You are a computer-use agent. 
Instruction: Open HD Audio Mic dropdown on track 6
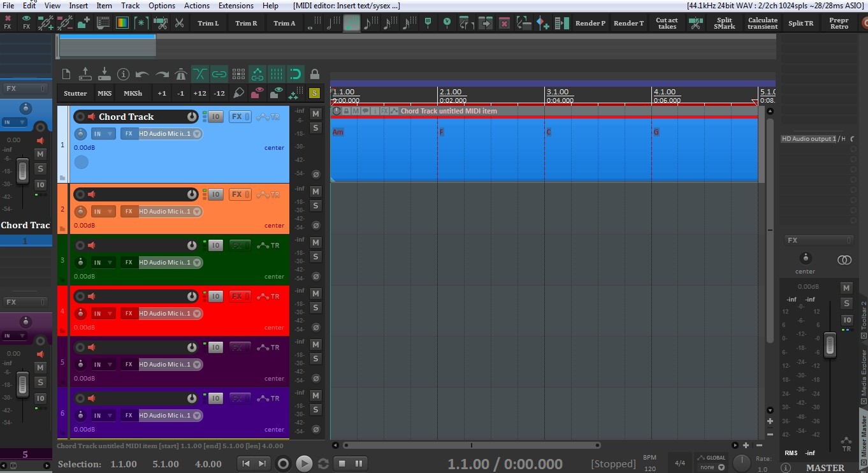(170, 416)
